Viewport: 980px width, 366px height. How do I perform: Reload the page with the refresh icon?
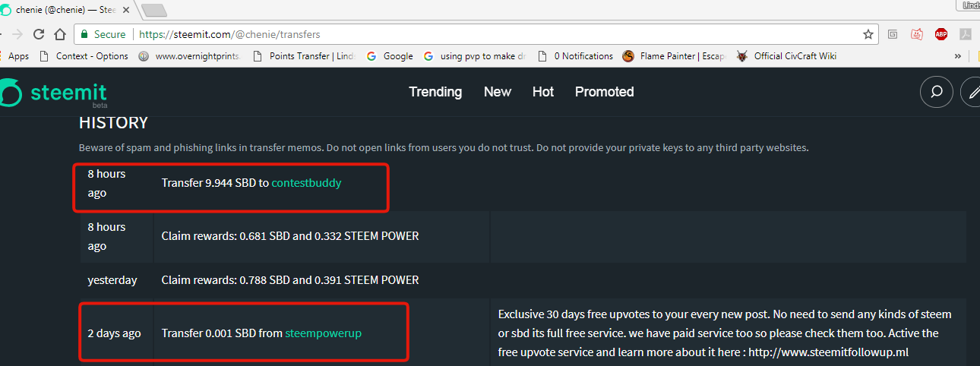38,34
